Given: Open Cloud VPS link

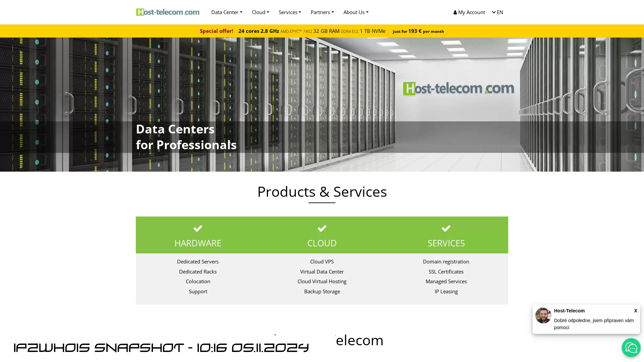Looking at the screenshot, I should point(322,261).
